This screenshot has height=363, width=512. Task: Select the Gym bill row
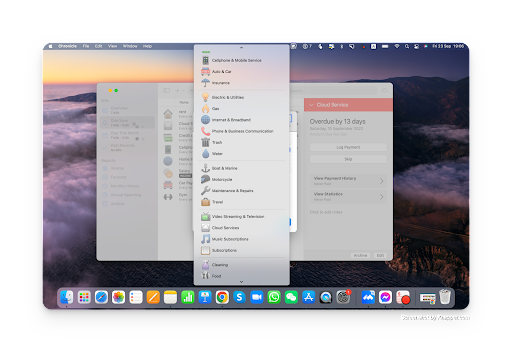(177, 197)
